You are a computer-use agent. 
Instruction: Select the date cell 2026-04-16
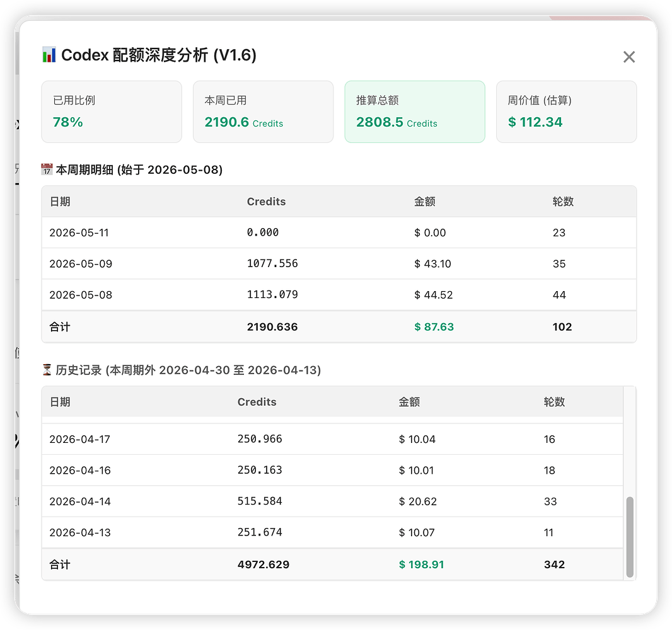(x=79, y=471)
